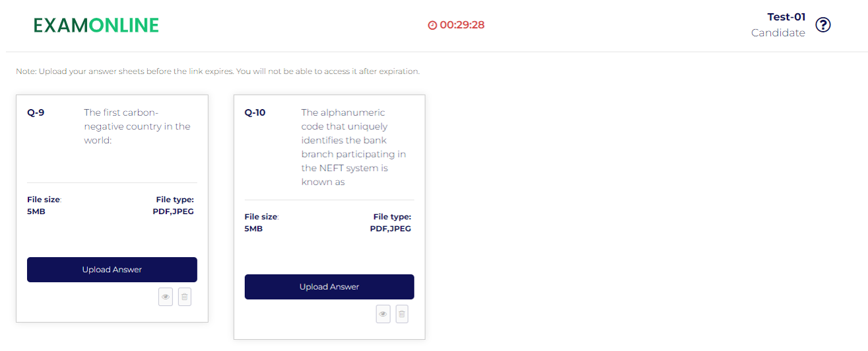Select the Q-9 question number label
The height and width of the screenshot is (351, 868).
36,112
